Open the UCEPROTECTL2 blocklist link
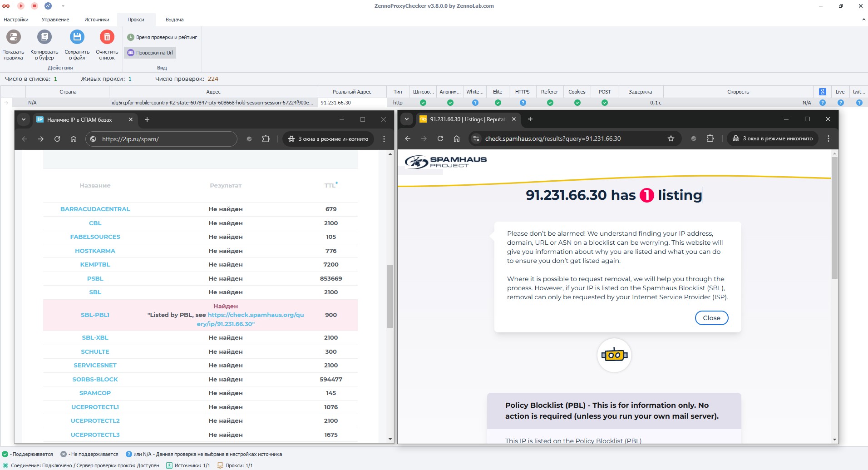The width and height of the screenshot is (868, 470). click(95, 421)
